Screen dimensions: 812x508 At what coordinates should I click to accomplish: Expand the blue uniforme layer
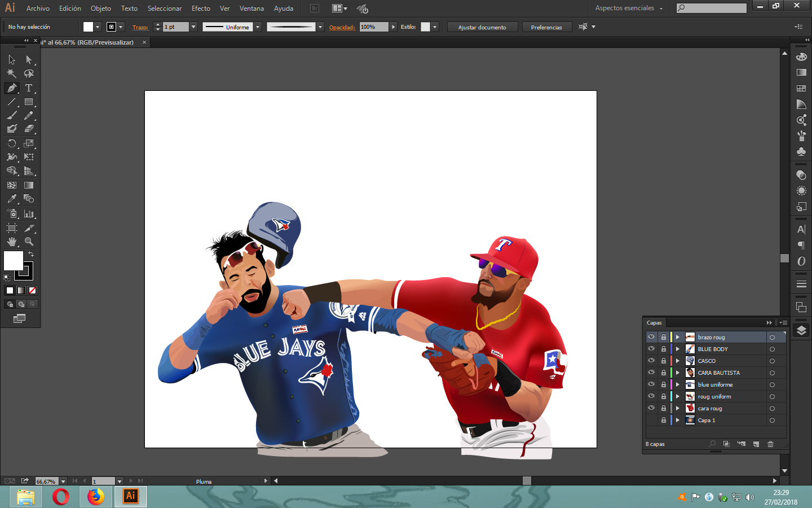(x=678, y=384)
